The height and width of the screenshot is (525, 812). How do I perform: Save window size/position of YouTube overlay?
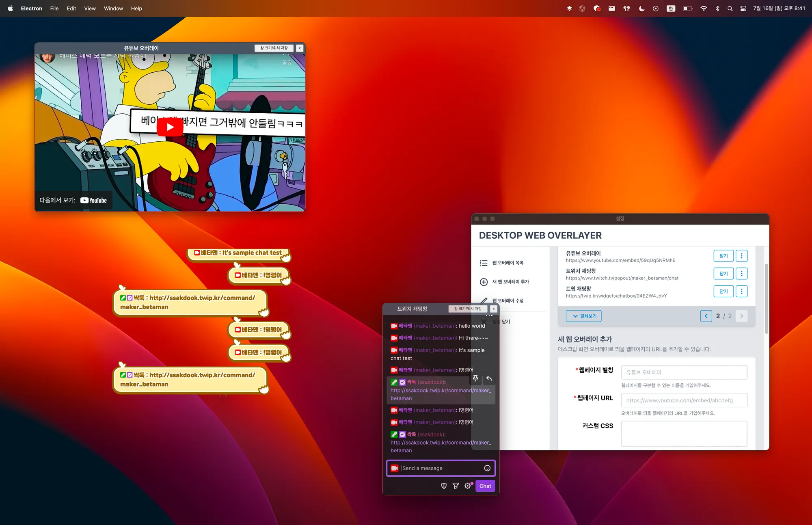pyautogui.click(x=274, y=48)
